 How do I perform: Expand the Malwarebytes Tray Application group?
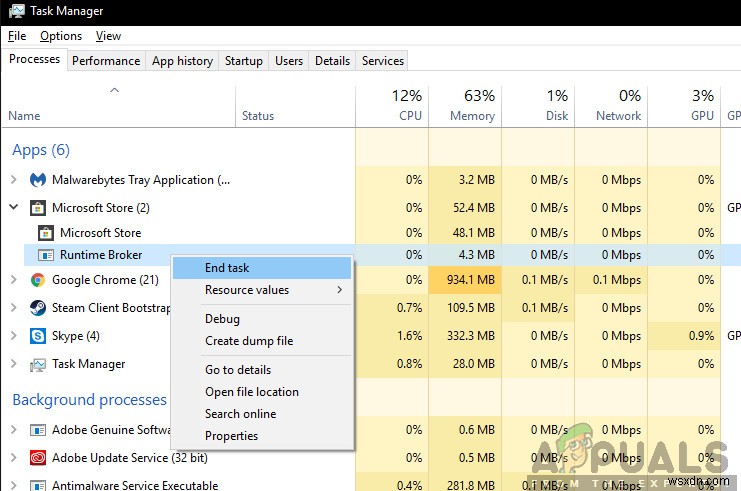tap(14, 180)
